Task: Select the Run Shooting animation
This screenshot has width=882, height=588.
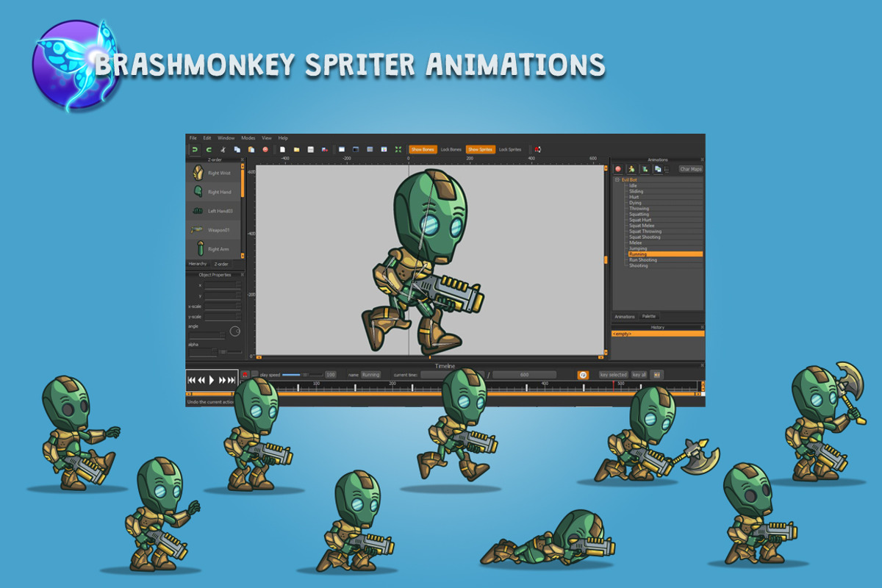Action: (x=665, y=259)
